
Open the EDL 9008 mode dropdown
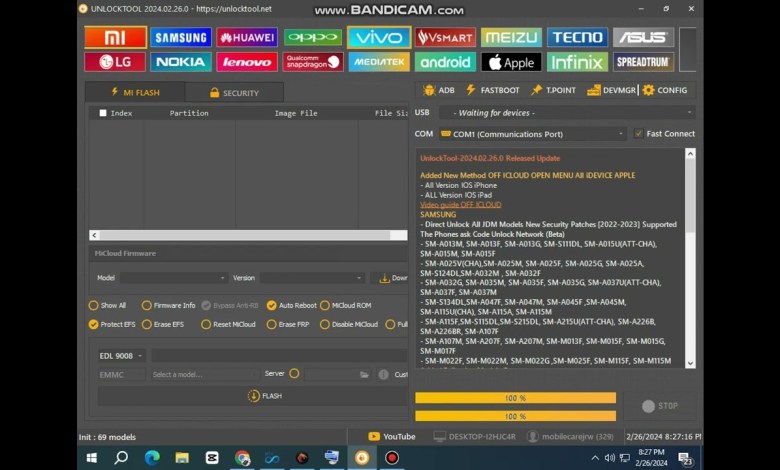click(121, 356)
